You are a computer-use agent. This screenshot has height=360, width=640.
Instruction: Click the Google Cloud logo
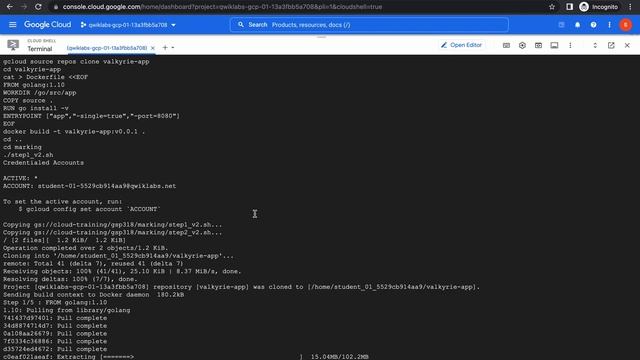point(47,25)
